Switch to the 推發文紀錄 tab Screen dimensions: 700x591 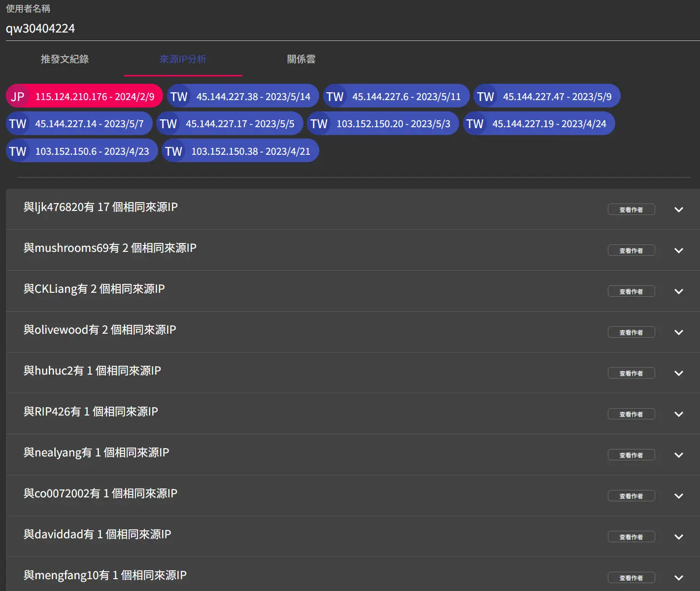(65, 59)
